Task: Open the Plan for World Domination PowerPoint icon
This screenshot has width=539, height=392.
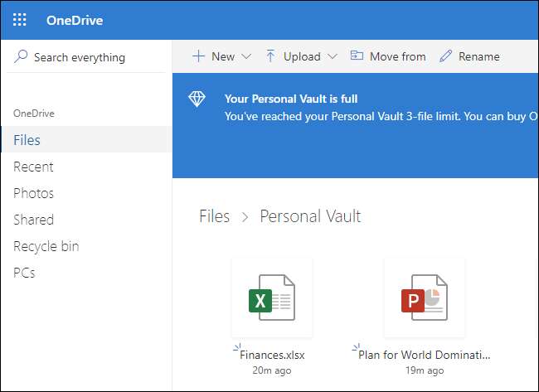Action: 424,298
